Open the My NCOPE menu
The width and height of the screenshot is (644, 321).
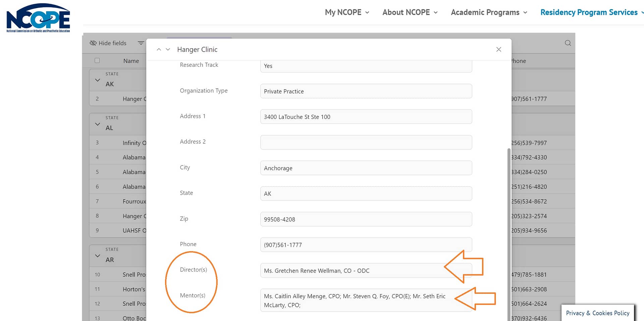coord(347,12)
